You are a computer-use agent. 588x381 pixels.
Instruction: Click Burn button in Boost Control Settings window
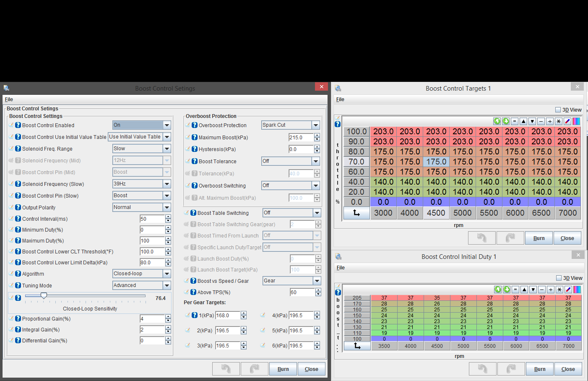(x=283, y=369)
